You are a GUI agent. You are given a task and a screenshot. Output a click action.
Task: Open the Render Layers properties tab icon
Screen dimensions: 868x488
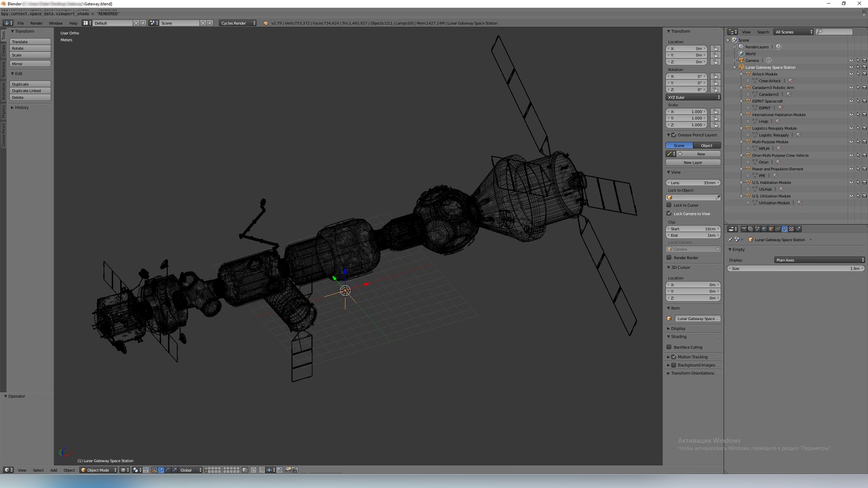tap(750, 229)
